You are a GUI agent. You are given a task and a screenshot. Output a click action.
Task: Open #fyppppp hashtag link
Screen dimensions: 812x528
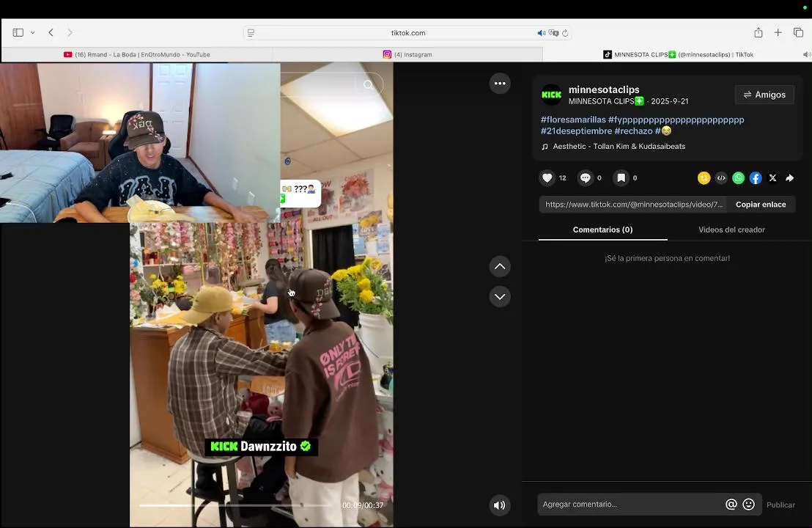676,120
